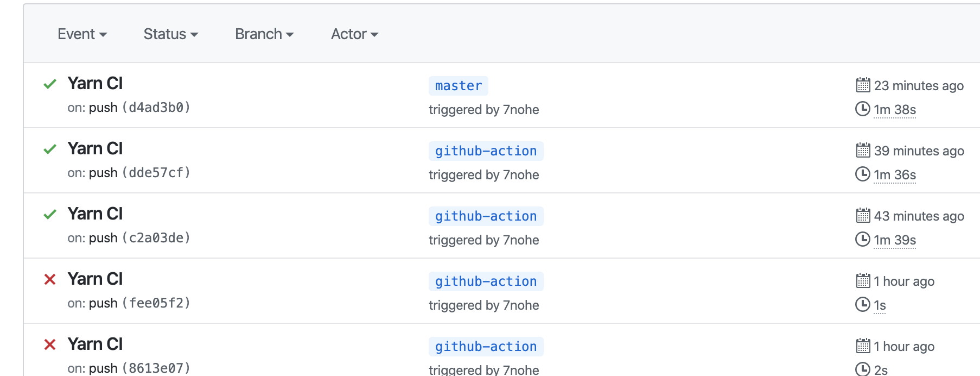The width and height of the screenshot is (980, 376).
Task: Expand the Branch filter menu
Action: point(264,34)
